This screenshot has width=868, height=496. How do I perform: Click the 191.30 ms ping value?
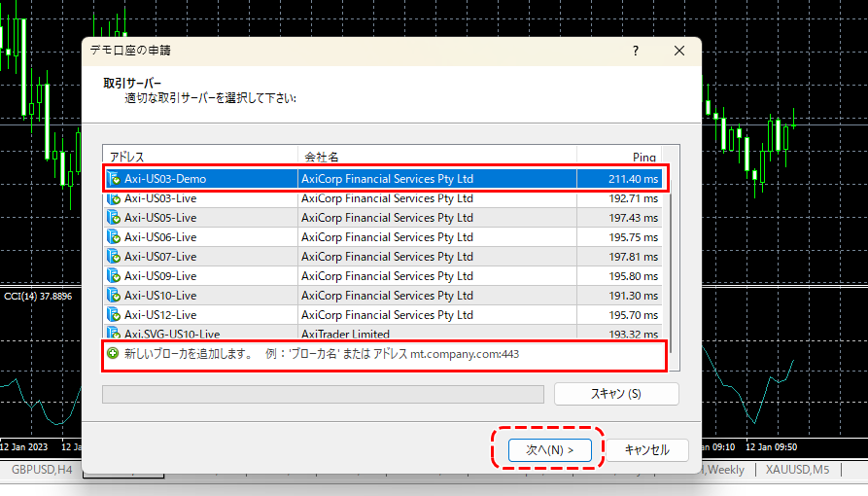[x=634, y=296]
